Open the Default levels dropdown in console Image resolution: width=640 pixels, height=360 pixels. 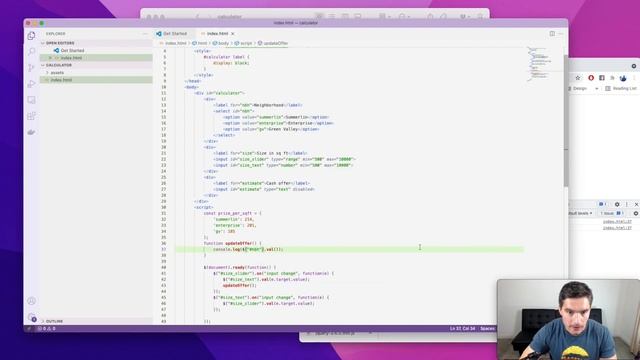[x=580, y=213]
